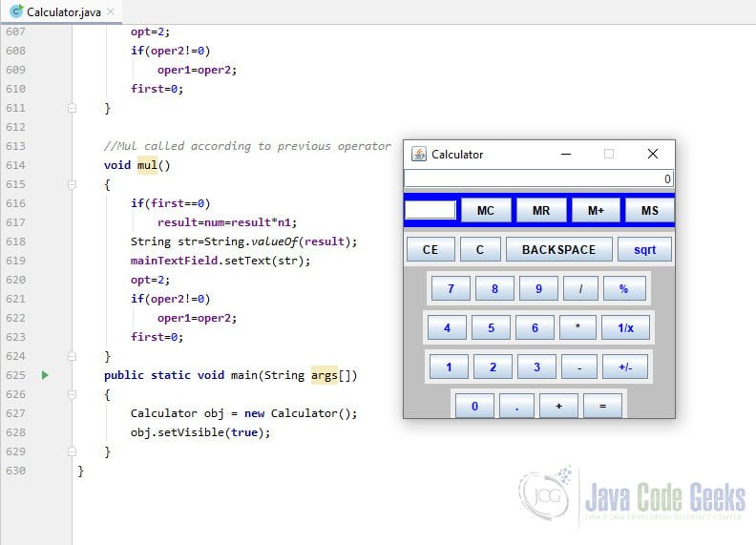
Task: Click the M+ memory add button
Action: point(596,210)
